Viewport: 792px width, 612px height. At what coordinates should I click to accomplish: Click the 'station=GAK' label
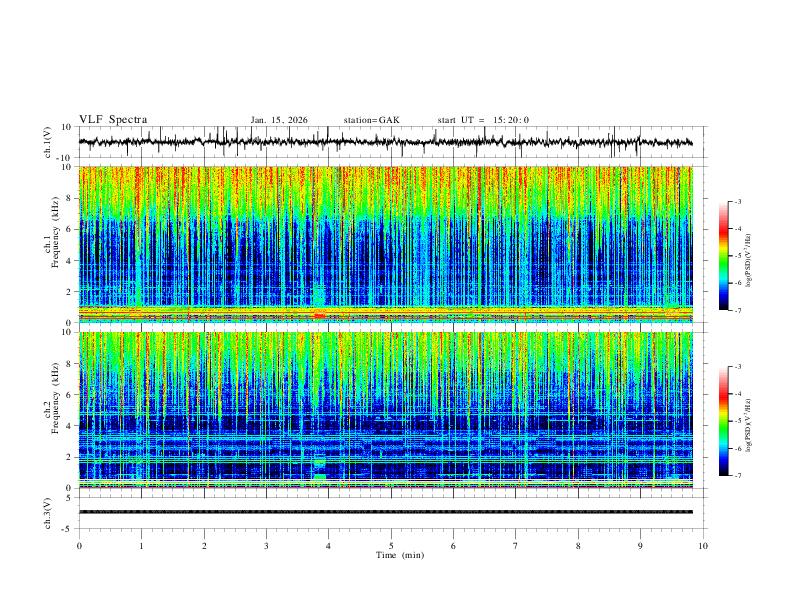371,120
